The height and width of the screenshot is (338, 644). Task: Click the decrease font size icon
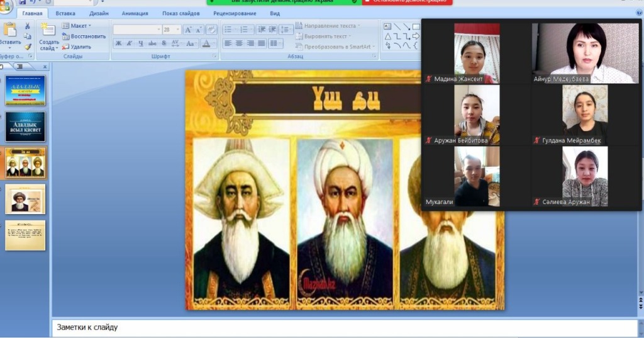click(x=199, y=30)
